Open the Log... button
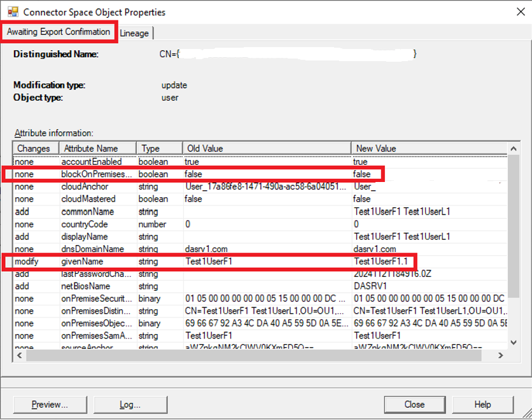This screenshot has width=532, height=420. pos(130,404)
